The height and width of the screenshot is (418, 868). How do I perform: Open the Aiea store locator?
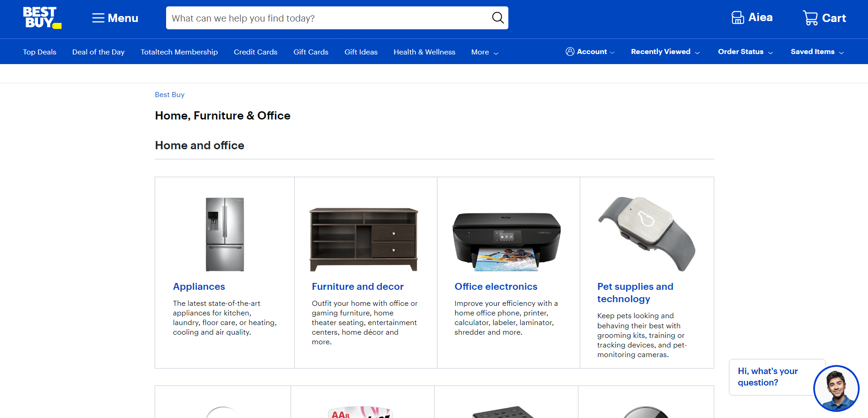752,17
